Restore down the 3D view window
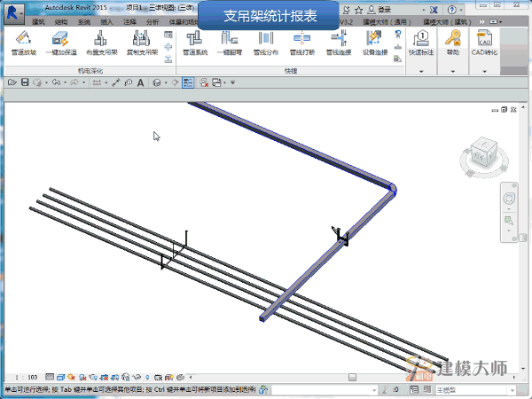Viewport: 532px width, 399px height. (x=504, y=110)
